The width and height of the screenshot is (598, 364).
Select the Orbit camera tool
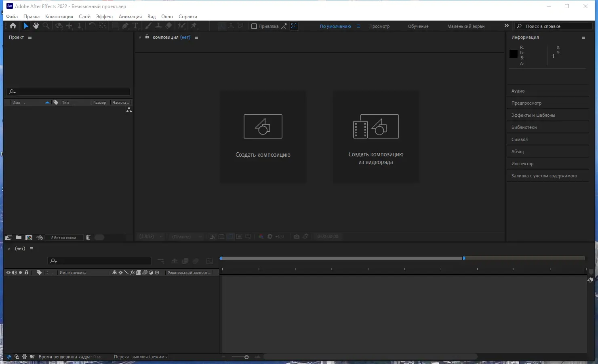click(59, 26)
